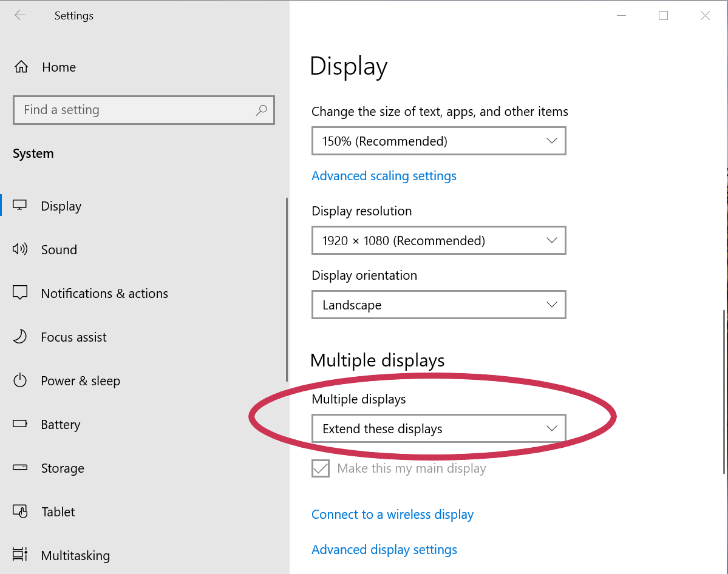Viewport: 728px width, 574px height.
Task: Click the Display monitor icon in sidebar
Action: pos(20,206)
